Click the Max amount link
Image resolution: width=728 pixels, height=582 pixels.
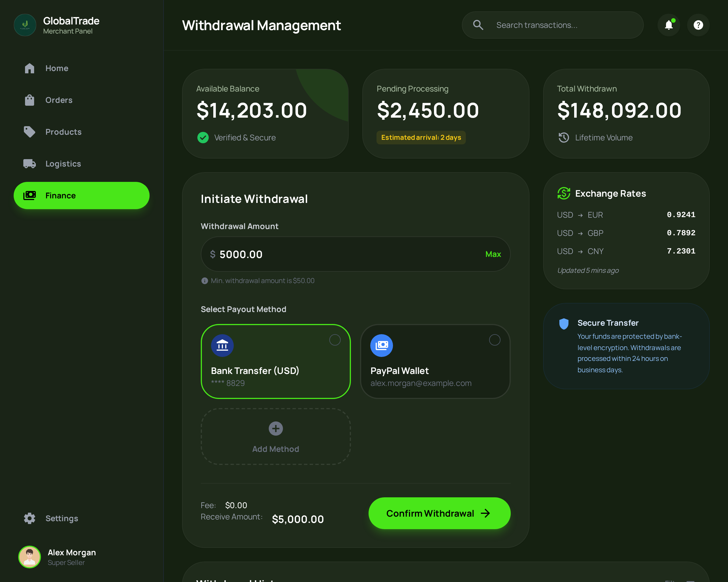(x=493, y=254)
